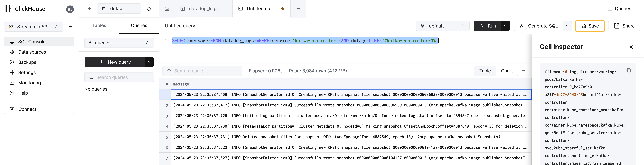Go to the home tab icon
Viewport: 644px width, 165px height.
pos(167,9)
